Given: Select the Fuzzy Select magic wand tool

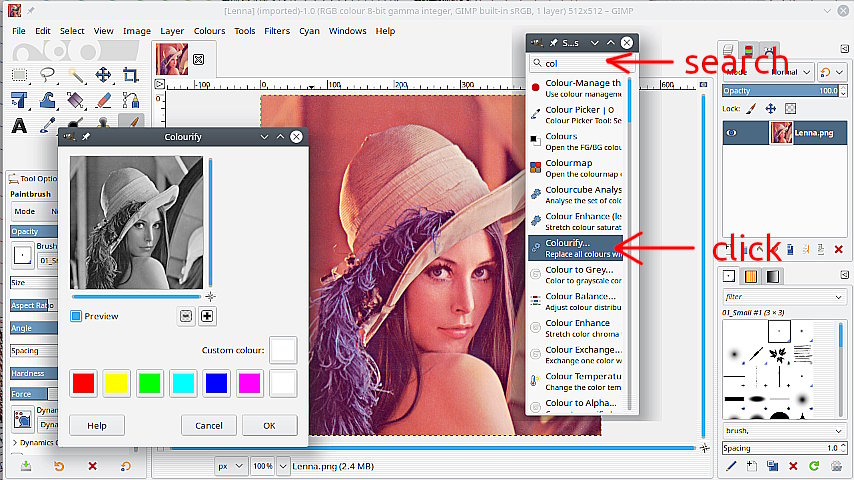Looking at the screenshot, I should pyautogui.click(x=75, y=75).
